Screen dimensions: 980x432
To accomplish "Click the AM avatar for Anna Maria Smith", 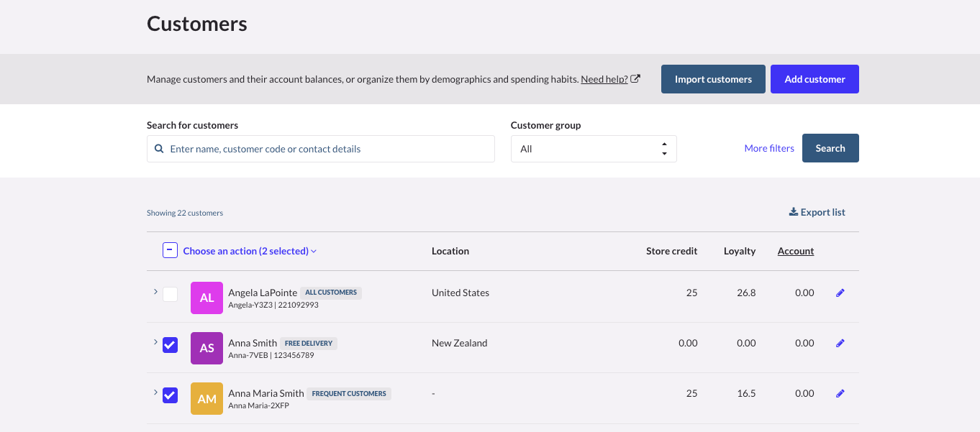I will click(x=207, y=398).
